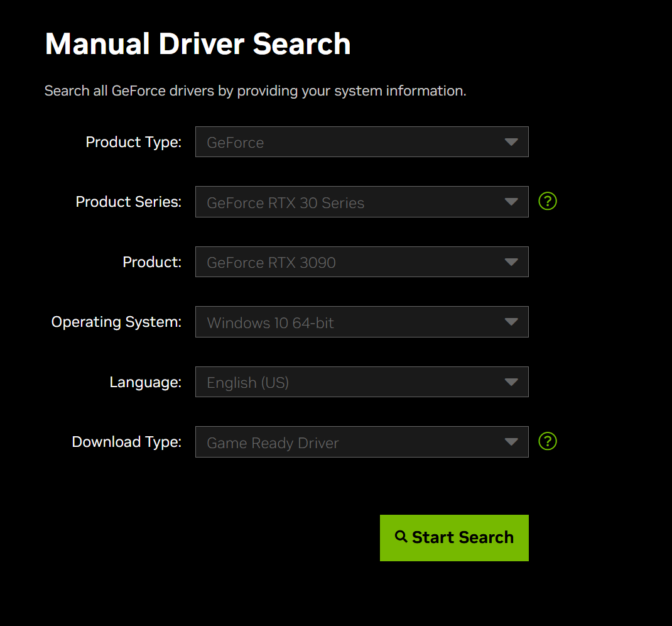
Task: Expand the Product Series dropdown
Action: point(362,202)
